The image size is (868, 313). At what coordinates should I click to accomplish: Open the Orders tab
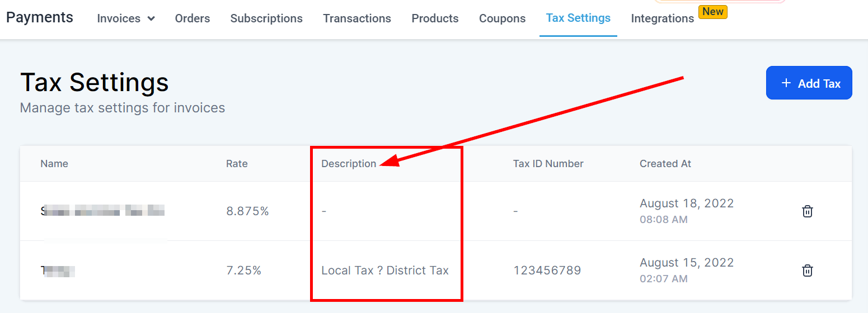[x=193, y=18]
